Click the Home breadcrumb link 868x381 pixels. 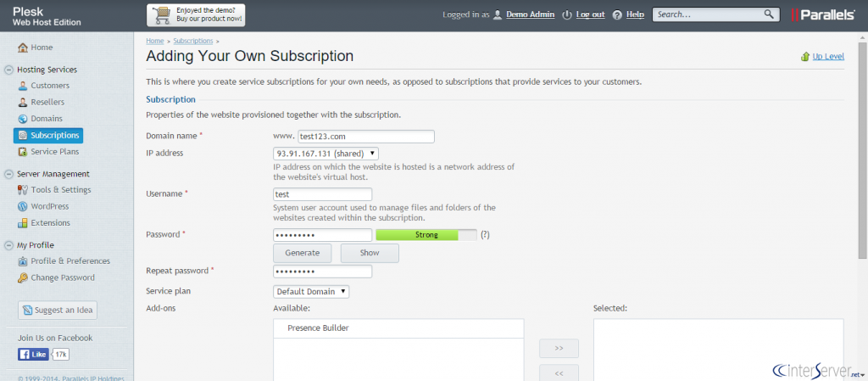click(155, 41)
